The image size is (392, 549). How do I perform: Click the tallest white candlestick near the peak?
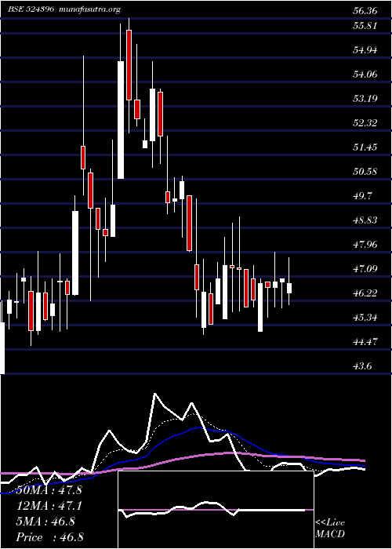pyautogui.click(x=121, y=120)
